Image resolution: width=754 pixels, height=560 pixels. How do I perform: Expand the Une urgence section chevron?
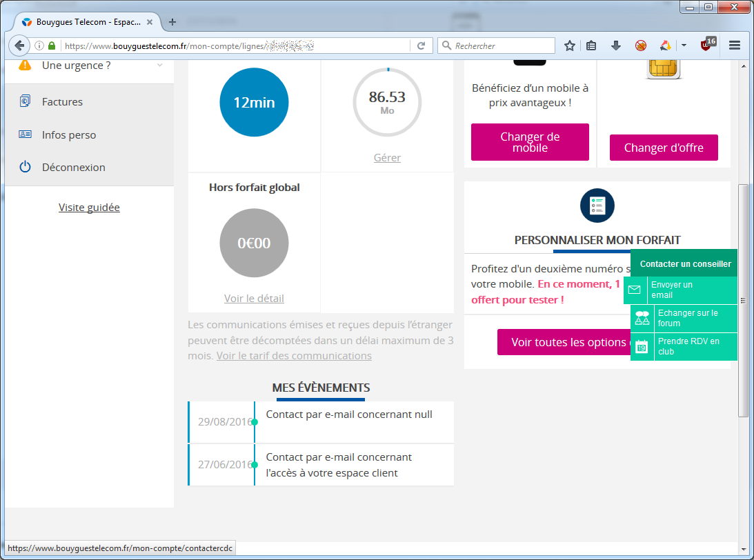click(x=160, y=66)
